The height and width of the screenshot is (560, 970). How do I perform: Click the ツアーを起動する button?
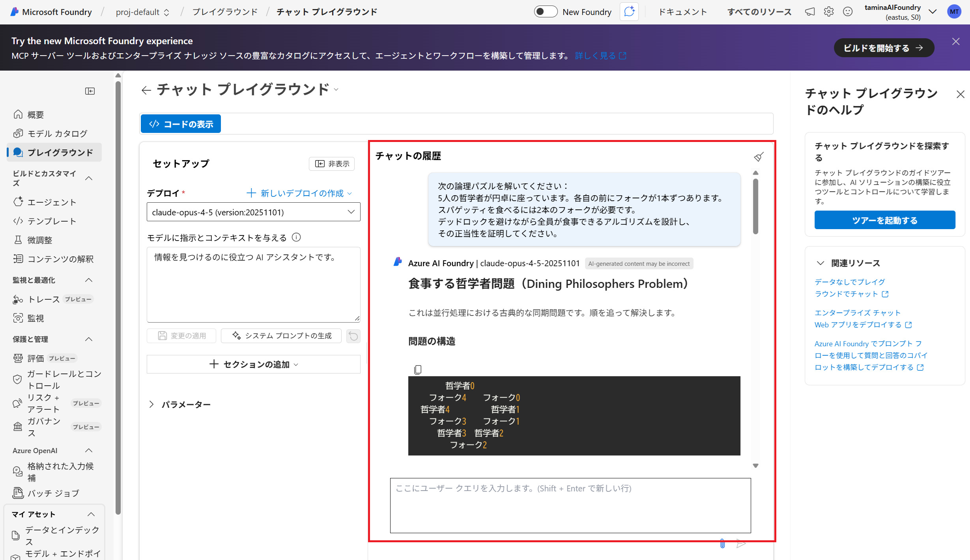click(884, 220)
